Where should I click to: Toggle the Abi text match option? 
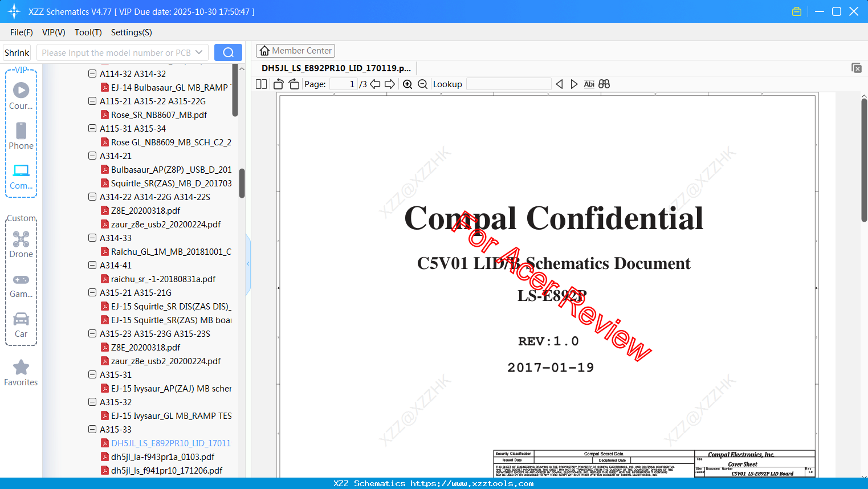click(x=589, y=84)
